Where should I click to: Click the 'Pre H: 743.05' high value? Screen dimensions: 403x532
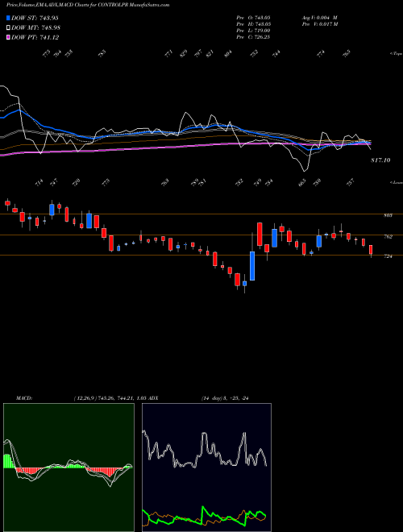tap(253, 24)
